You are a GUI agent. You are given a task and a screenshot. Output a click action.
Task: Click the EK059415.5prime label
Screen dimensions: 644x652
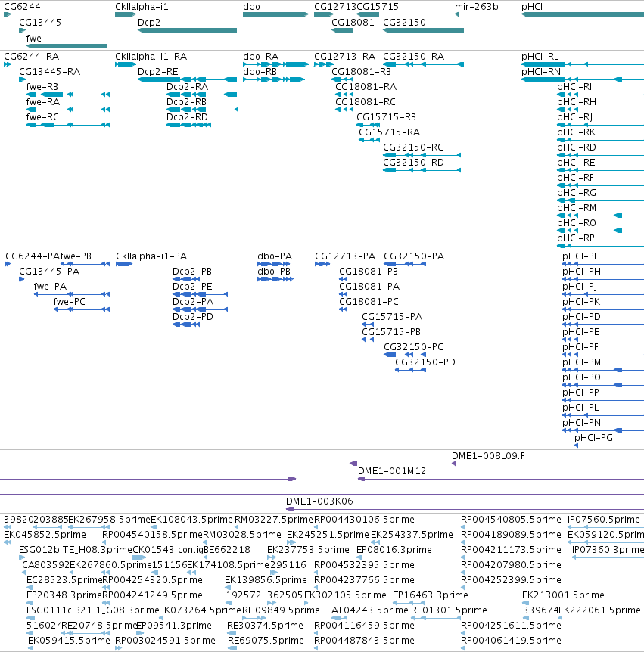coord(69,641)
